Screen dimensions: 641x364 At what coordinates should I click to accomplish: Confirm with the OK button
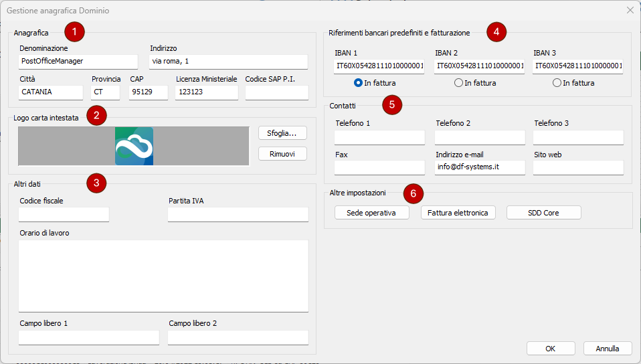point(550,349)
